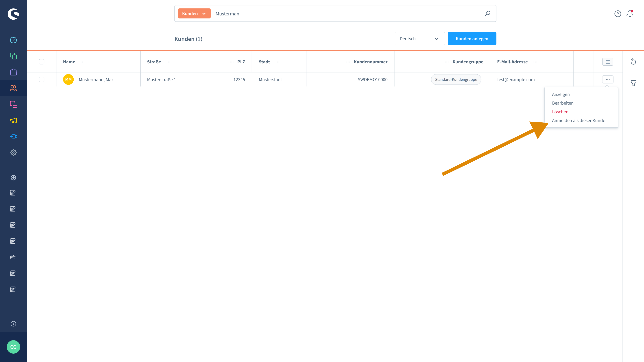Click the SWDEMO10000 customer number cell

tap(373, 79)
